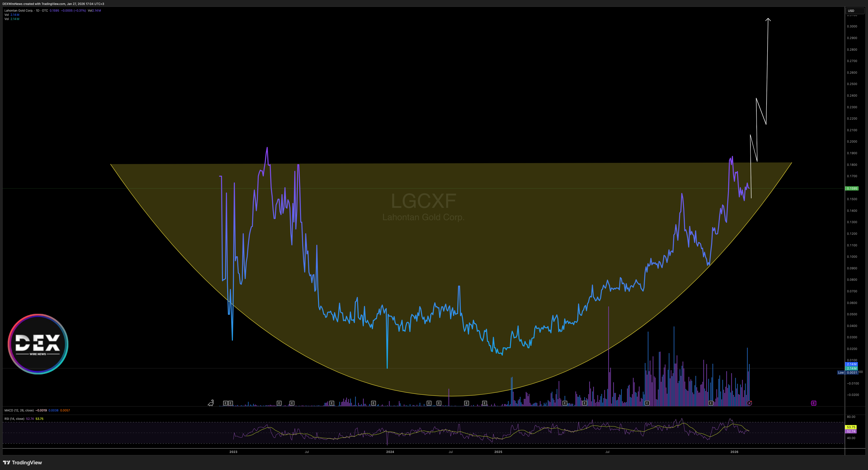Viewport: 868px width, 470px height.
Task: Select the 2023 label on the time axis
Action: coord(233,452)
